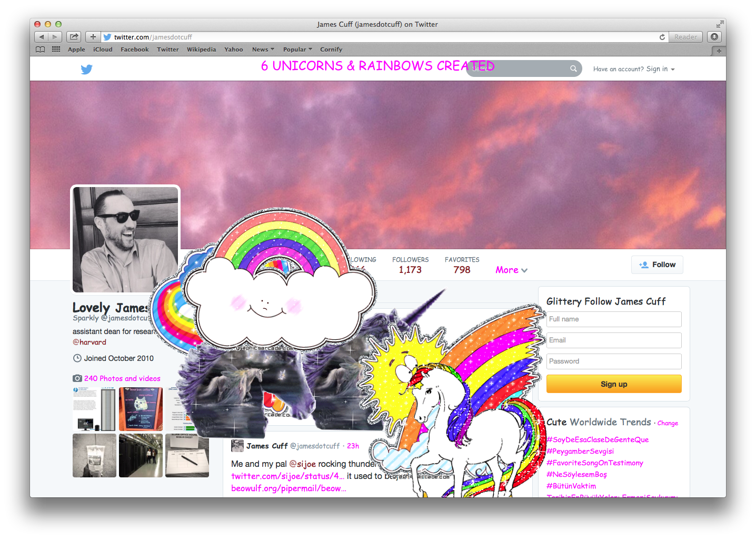756x539 pixels.
Task: Open the iCloud bookmark
Action: point(103,50)
